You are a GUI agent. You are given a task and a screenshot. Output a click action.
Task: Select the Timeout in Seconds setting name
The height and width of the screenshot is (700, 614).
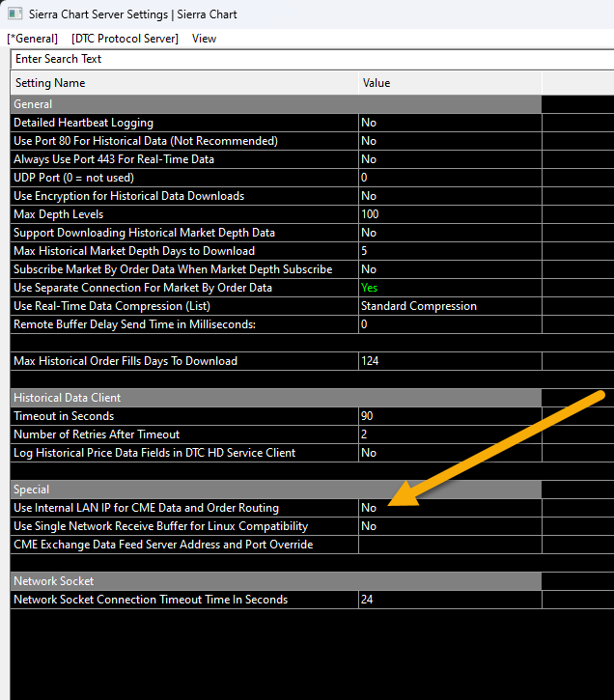pyautogui.click(x=184, y=415)
